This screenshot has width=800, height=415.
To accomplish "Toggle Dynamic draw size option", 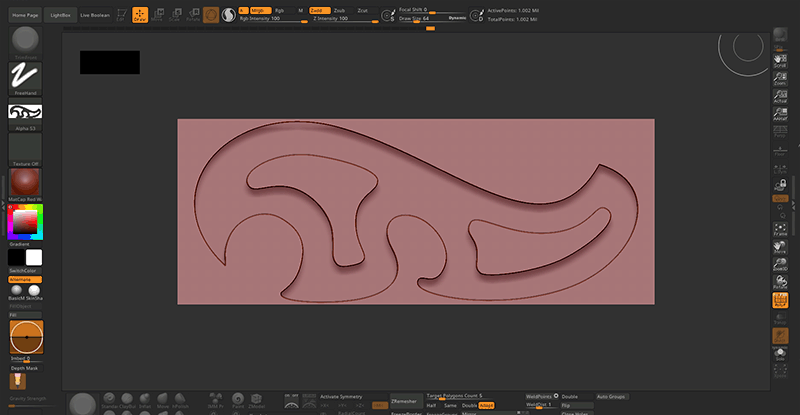I will 456,18.
